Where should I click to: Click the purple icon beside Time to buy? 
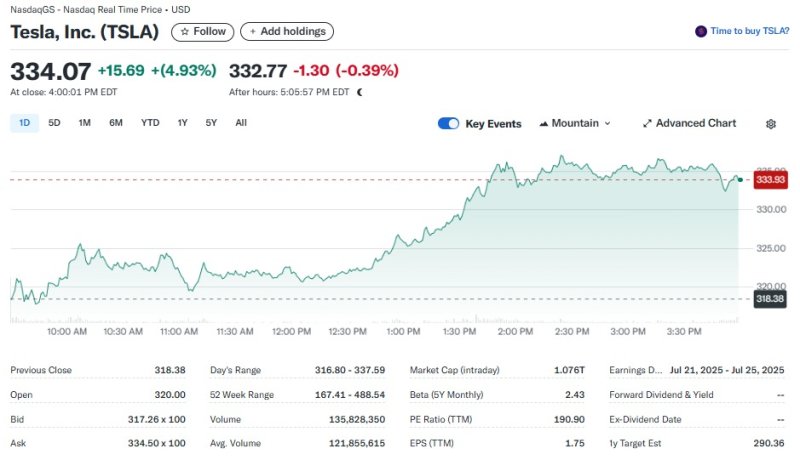(x=700, y=32)
